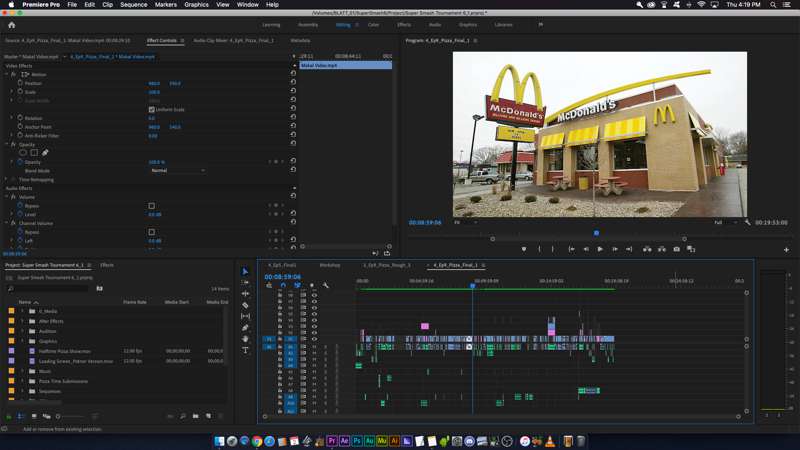Select the Type tool

pos(245,350)
